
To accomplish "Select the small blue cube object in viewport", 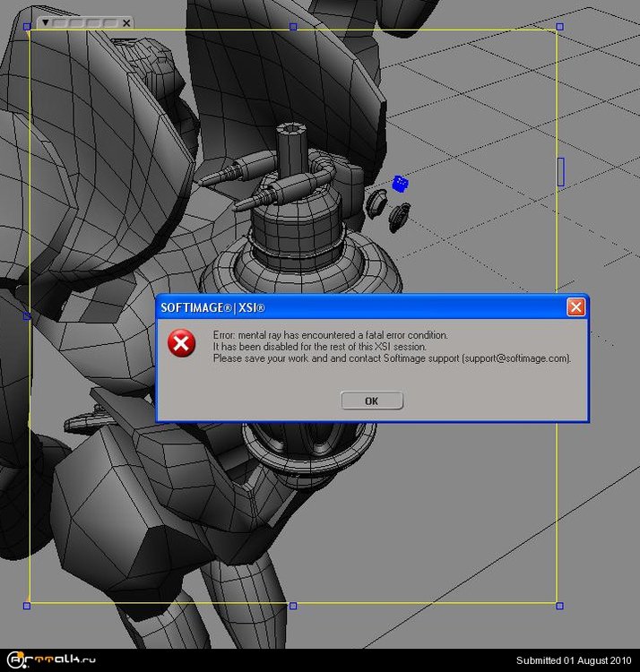I will 401,183.
